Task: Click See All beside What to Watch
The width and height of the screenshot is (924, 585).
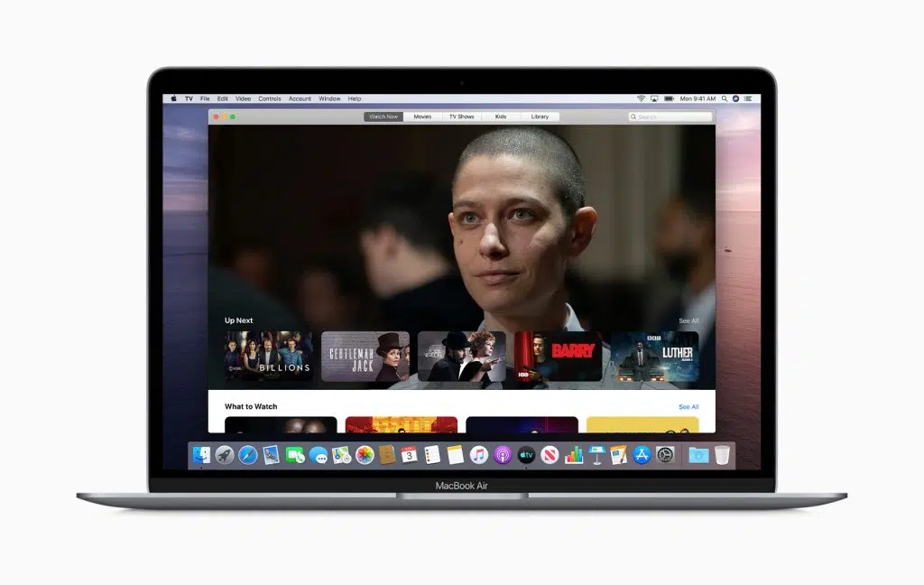Action: [688, 406]
